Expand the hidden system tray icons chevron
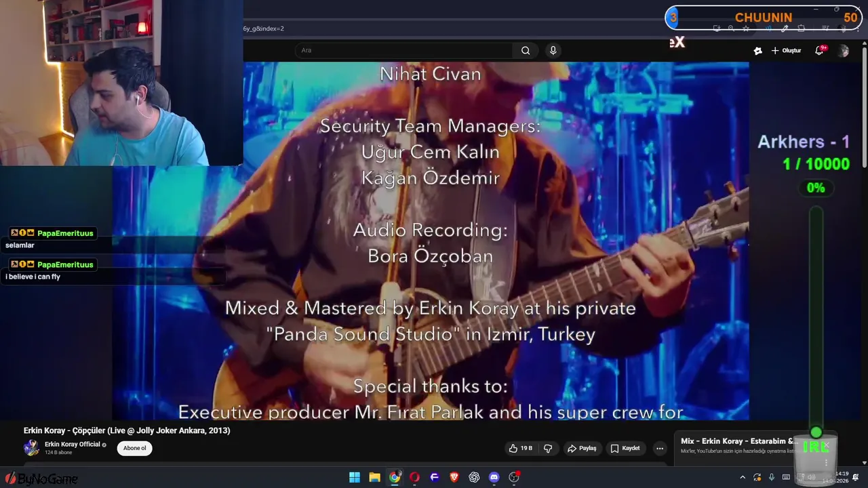Viewport: 868px width, 488px height. click(x=743, y=477)
